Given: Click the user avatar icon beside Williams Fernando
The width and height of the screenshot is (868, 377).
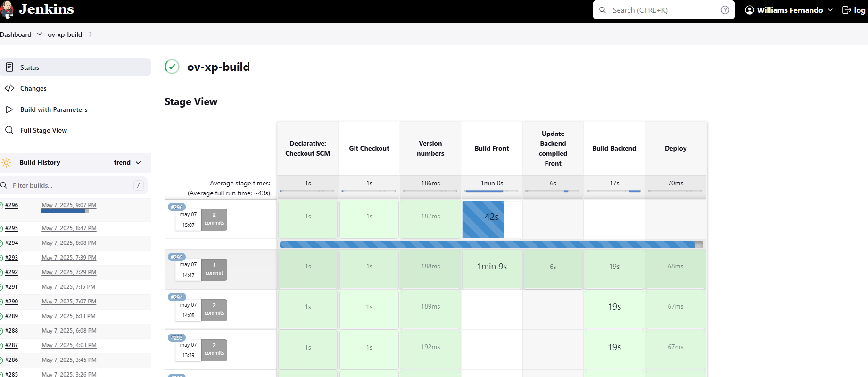Looking at the screenshot, I should click(x=749, y=10).
